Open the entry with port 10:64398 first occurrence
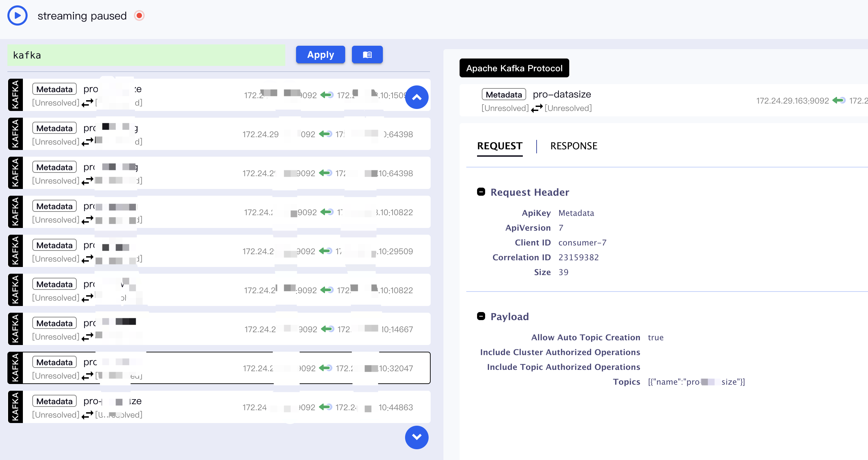The image size is (868, 460). [219, 134]
